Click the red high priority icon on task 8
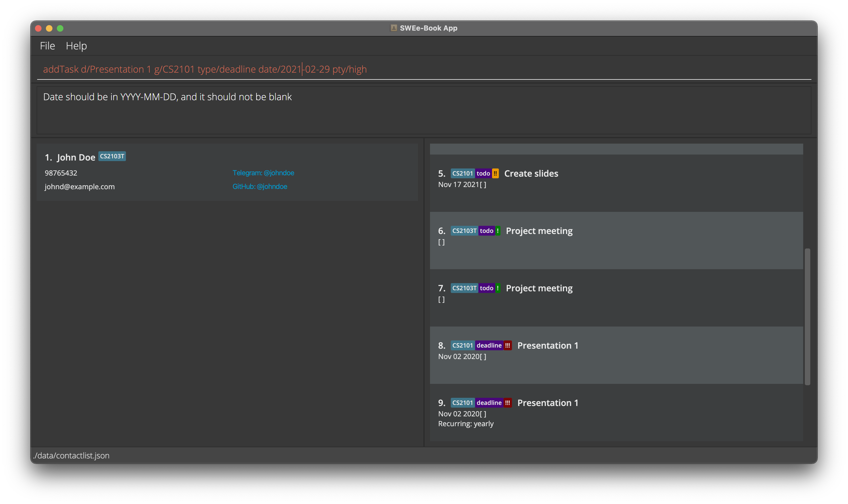848x504 pixels. pyautogui.click(x=507, y=345)
